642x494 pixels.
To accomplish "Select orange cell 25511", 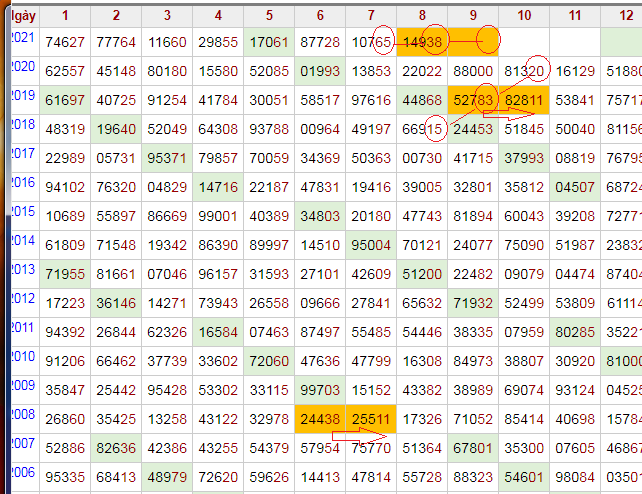I will [371, 419].
